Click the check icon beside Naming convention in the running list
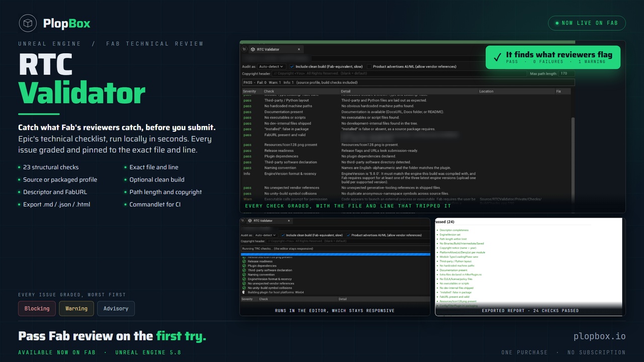The width and height of the screenshot is (644, 362). 244,275
